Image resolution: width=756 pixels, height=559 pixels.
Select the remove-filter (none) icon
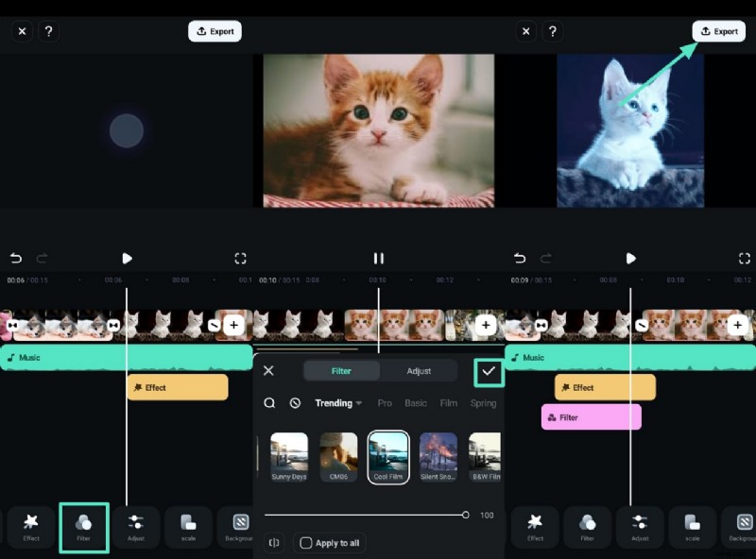point(295,402)
